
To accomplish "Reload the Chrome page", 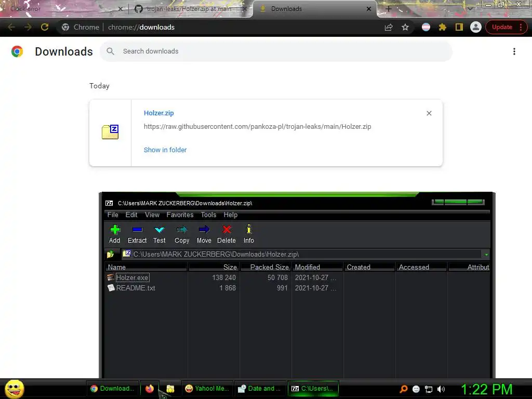I will pos(45,27).
